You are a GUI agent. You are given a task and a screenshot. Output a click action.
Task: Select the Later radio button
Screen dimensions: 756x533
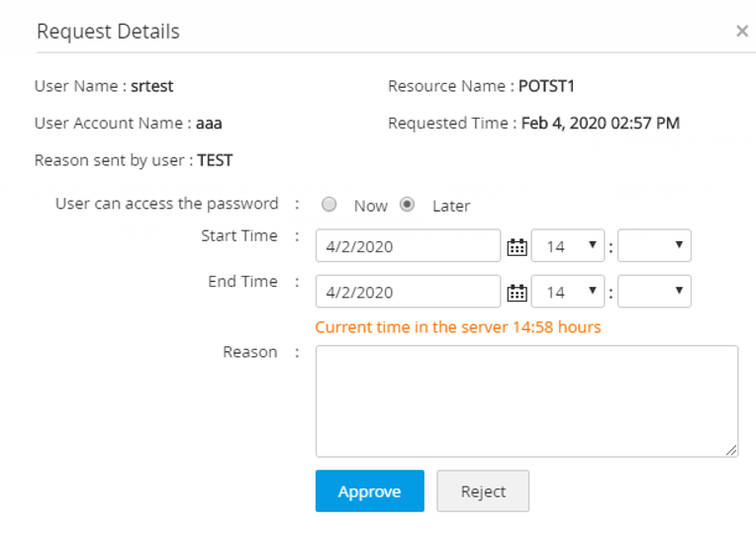point(407,205)
